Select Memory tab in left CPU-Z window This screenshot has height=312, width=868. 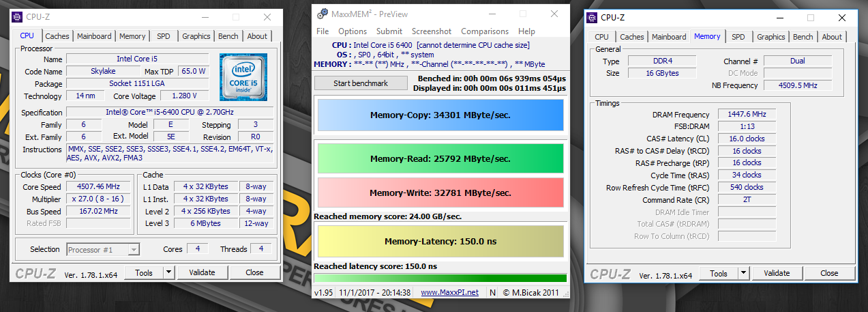point(132,36)
